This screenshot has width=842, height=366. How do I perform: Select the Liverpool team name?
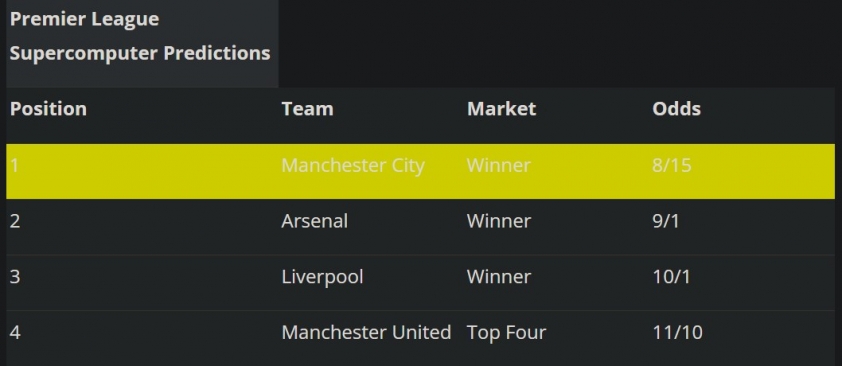click(322, 277)
